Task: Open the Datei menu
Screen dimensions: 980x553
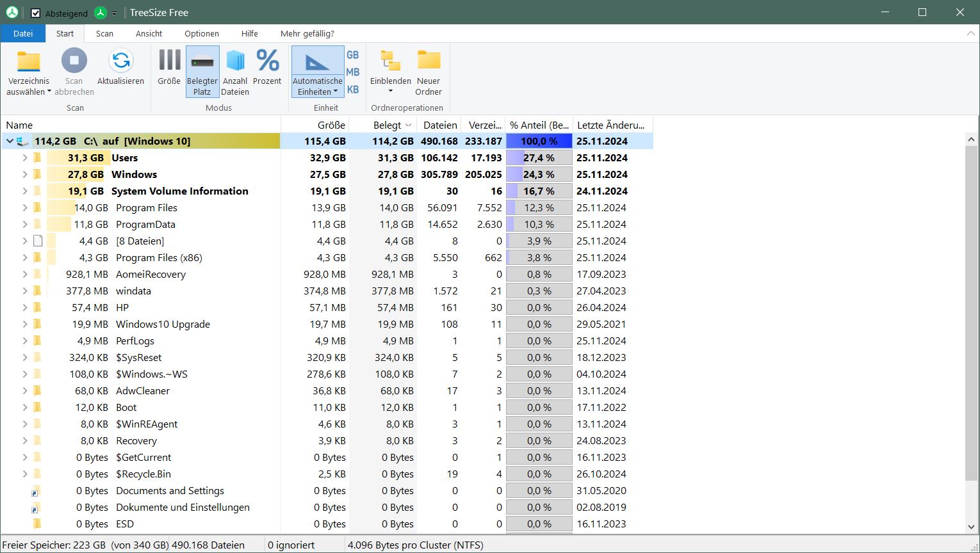Action: pos(23,33)
